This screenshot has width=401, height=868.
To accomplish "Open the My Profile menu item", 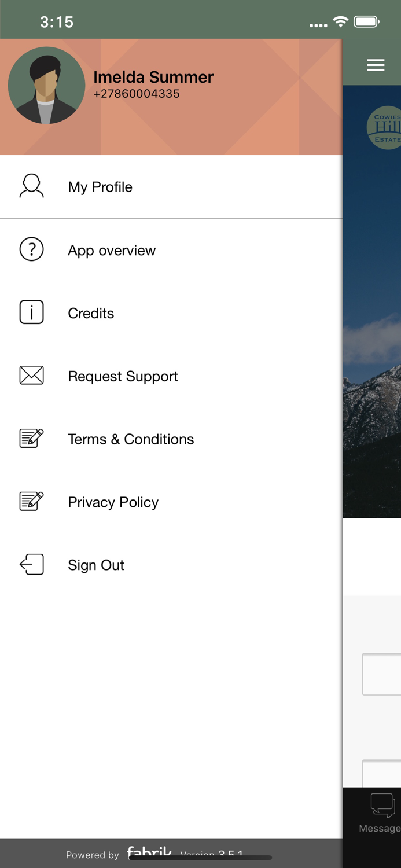I will coord(100,187).
